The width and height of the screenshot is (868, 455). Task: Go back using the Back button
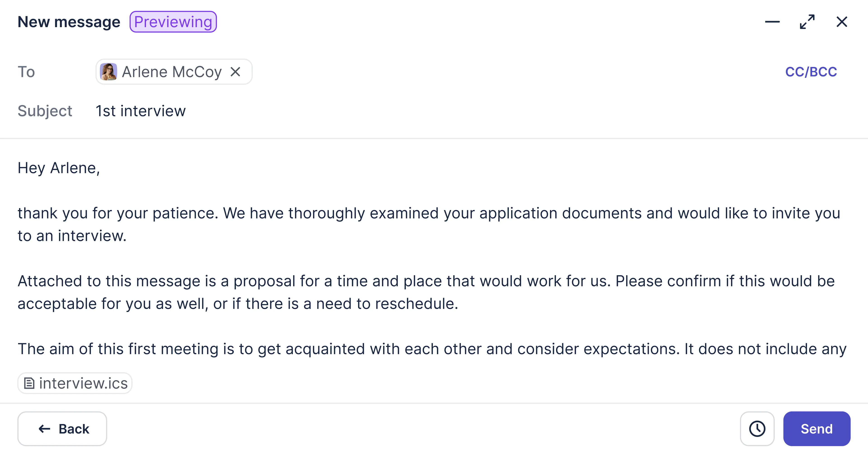click(62, 429)
